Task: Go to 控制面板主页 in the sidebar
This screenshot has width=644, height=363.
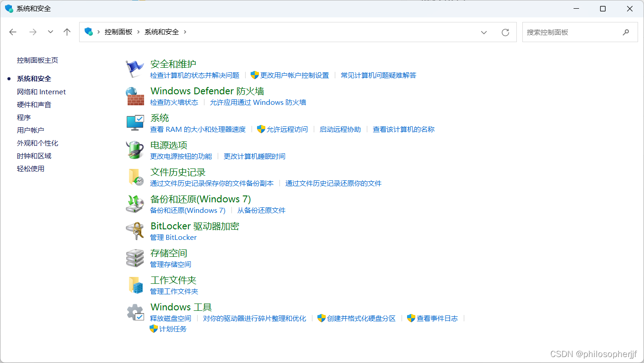Action: tap(38, 60)
